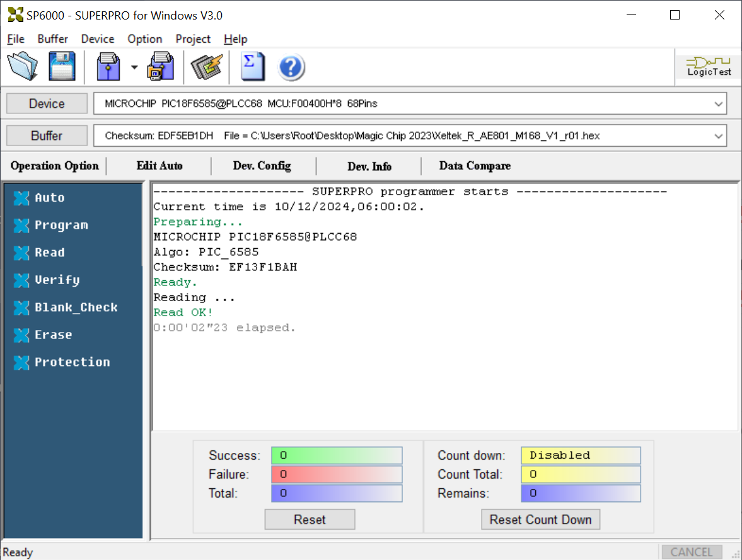Switch to Dev. Info tab

point(369,166)
